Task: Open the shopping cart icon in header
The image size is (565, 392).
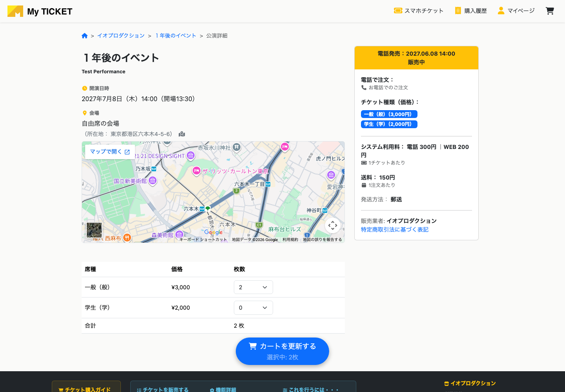Action: [550, 11]
